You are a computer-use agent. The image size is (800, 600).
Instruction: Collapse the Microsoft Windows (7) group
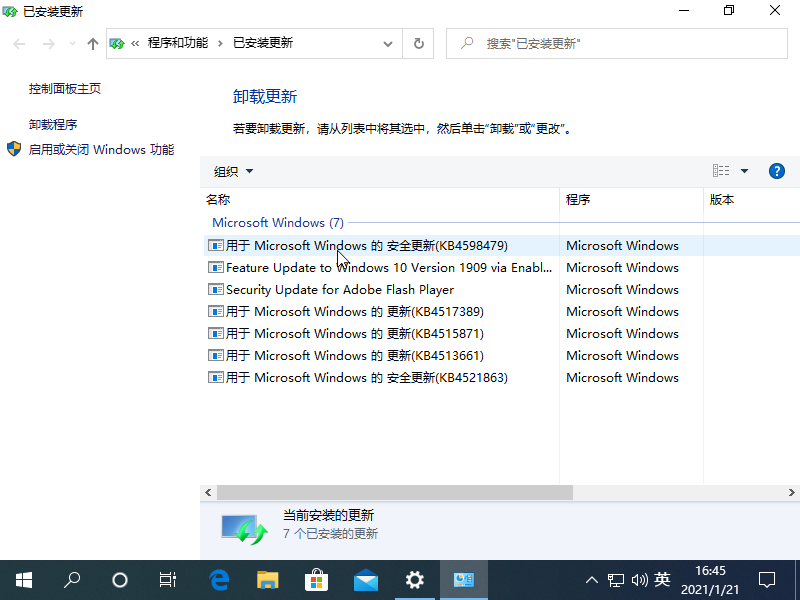pyautogui.click(x=277, y=223)
